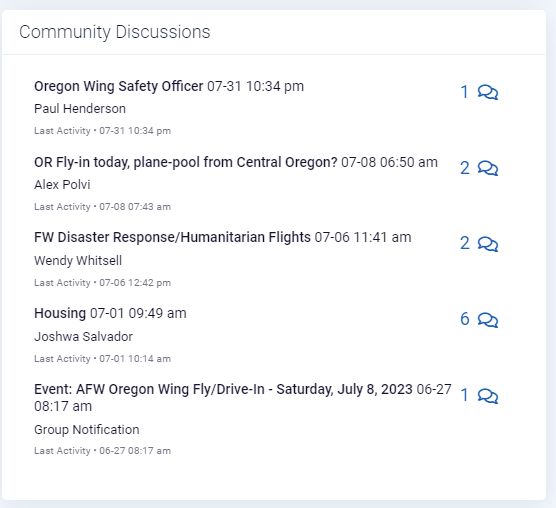The height and width of the screenshot is (508, 556).
Task: Click the Community Discussions heading
Action: click(115, 32)
